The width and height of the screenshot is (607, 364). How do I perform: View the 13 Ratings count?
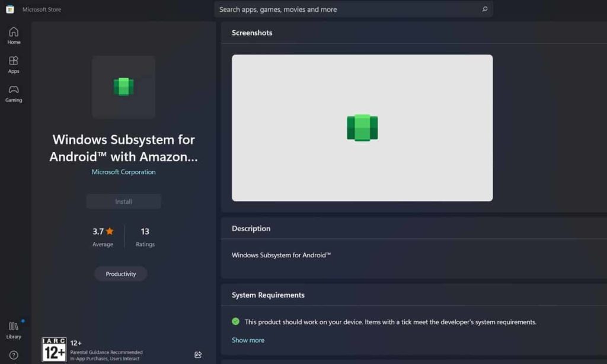[145, 236]
